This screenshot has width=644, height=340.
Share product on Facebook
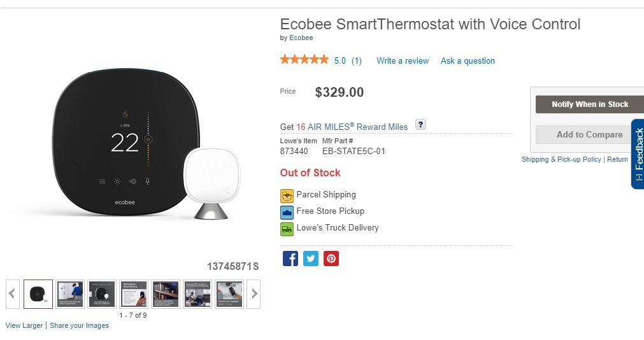(x=290, y=259)
